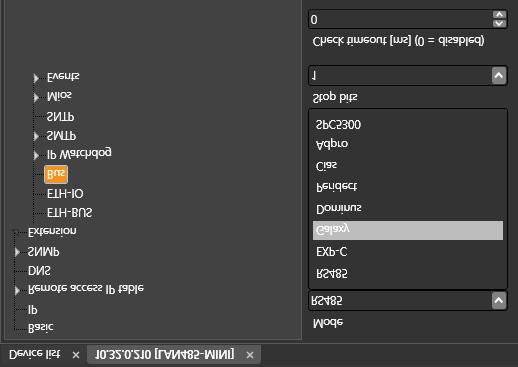
Task: Open the IP settings item
Action: coord(32,310)
